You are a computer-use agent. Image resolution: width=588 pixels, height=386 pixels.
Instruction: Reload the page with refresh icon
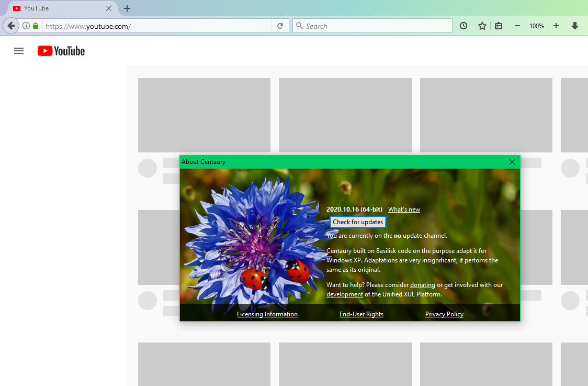tap(280, 26)
